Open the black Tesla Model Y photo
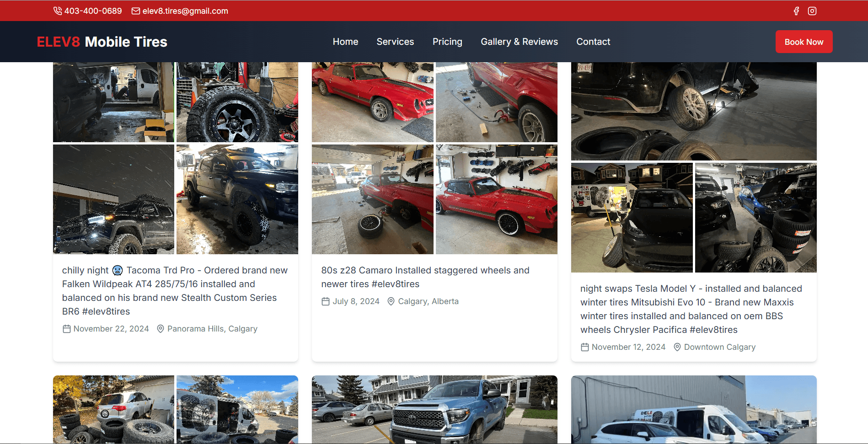 point(632,218)
